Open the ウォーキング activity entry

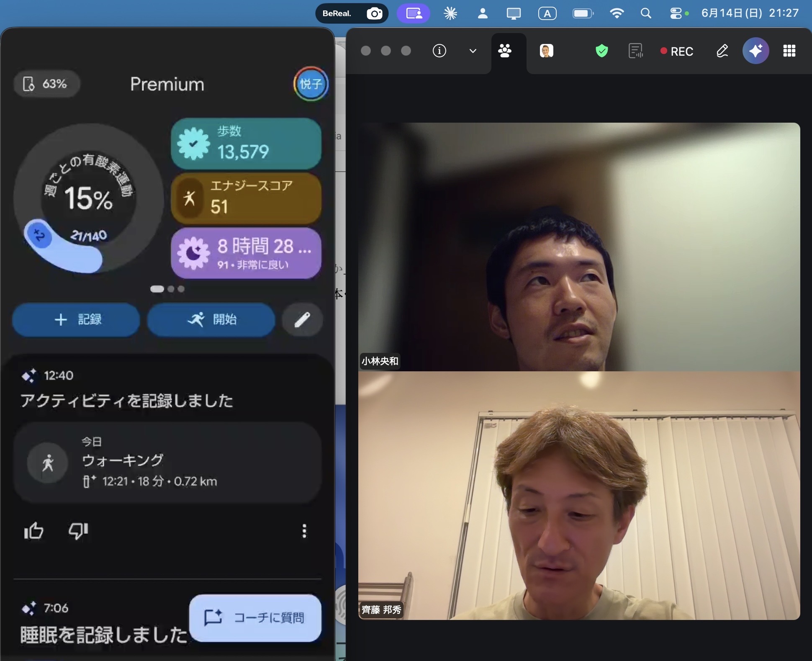coord(167,463)
